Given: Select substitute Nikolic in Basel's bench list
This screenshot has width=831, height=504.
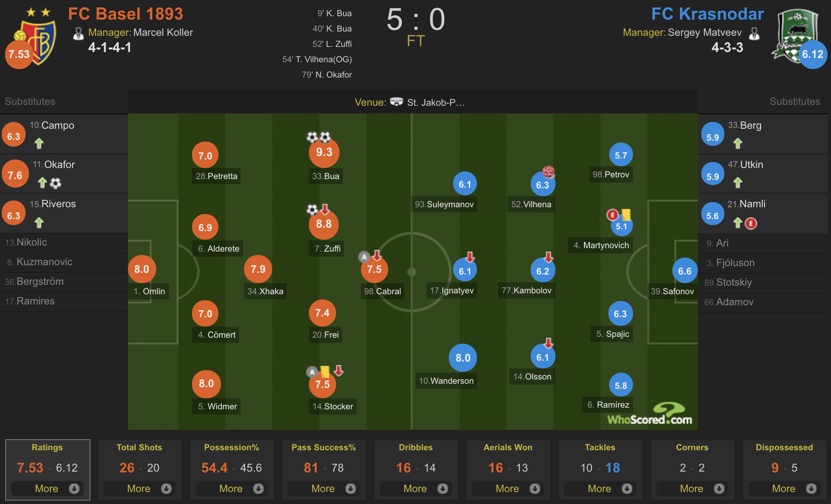Looking at the screenshot, I should click(x=26, y=242).
